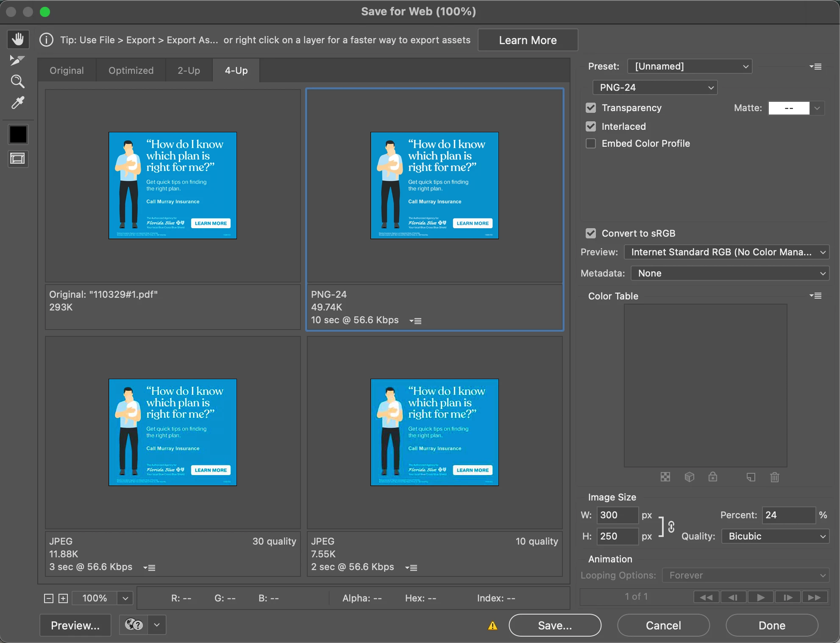Switch to the Optimized tab
This screenshot has height=643, width=840.
131,70
